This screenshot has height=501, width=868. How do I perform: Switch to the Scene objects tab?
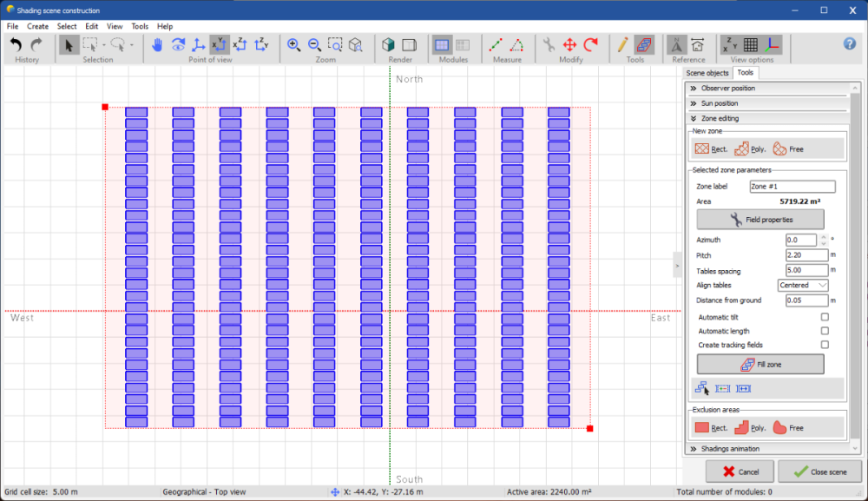pyautogui.click(x=707, y=74)
